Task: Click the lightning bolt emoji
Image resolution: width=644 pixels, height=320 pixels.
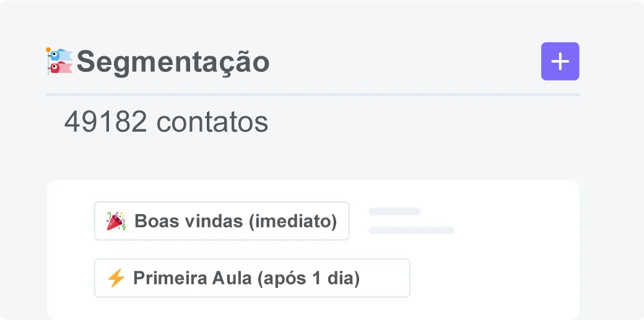Action: [116, 279]
